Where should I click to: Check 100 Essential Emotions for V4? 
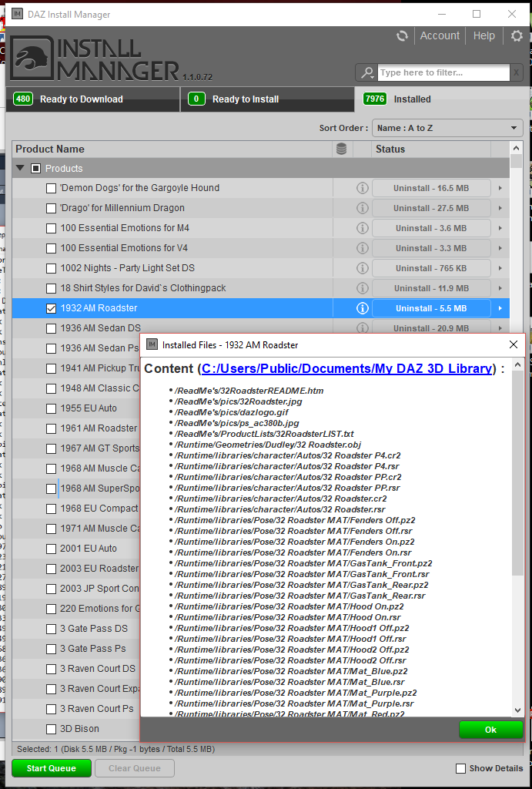click(x=51, y=249)
